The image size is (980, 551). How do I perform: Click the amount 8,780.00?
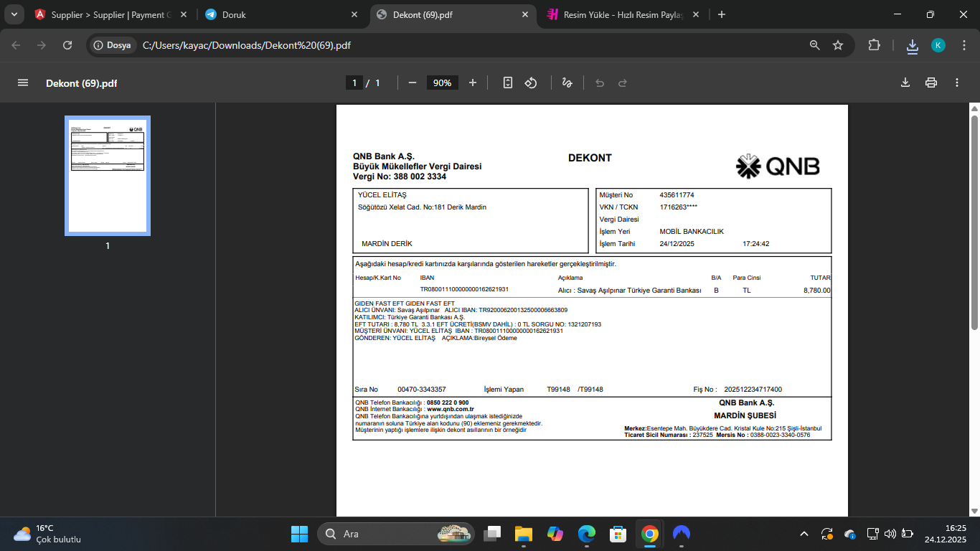816,291
